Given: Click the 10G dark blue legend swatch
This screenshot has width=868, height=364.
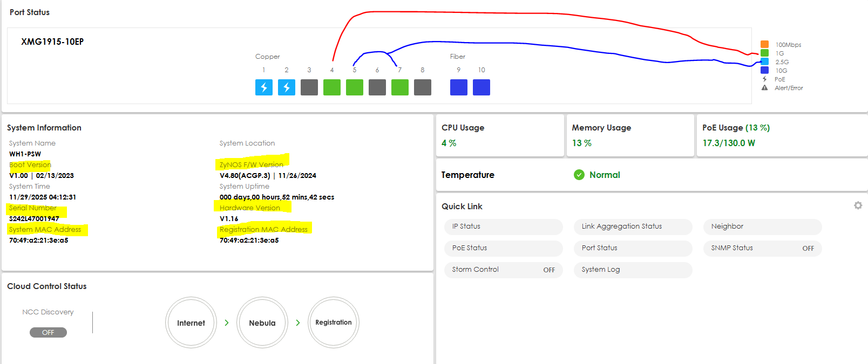Looking at the screenshot, I should coord(764,70).
